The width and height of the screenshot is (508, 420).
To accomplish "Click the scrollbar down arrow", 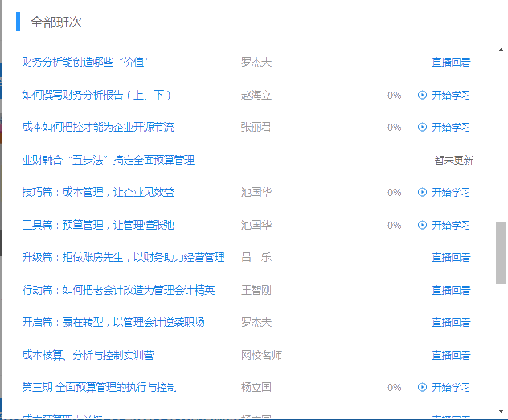I will point(501,411).
